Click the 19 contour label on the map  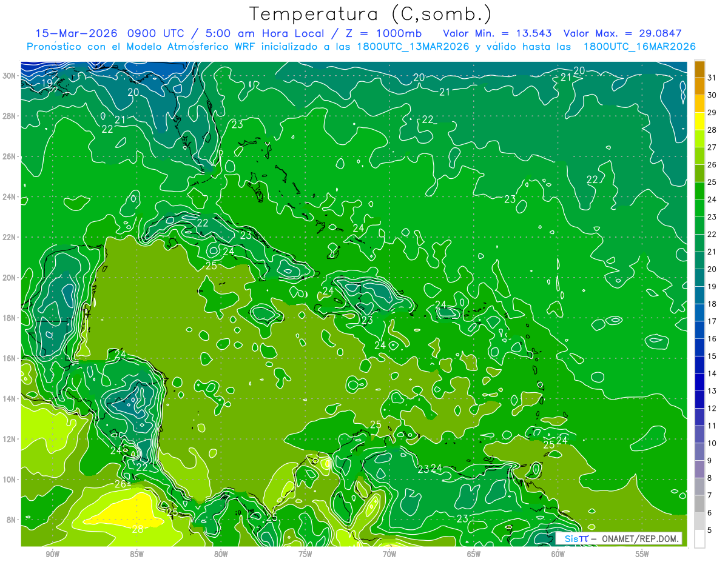[x=47, y=83]
